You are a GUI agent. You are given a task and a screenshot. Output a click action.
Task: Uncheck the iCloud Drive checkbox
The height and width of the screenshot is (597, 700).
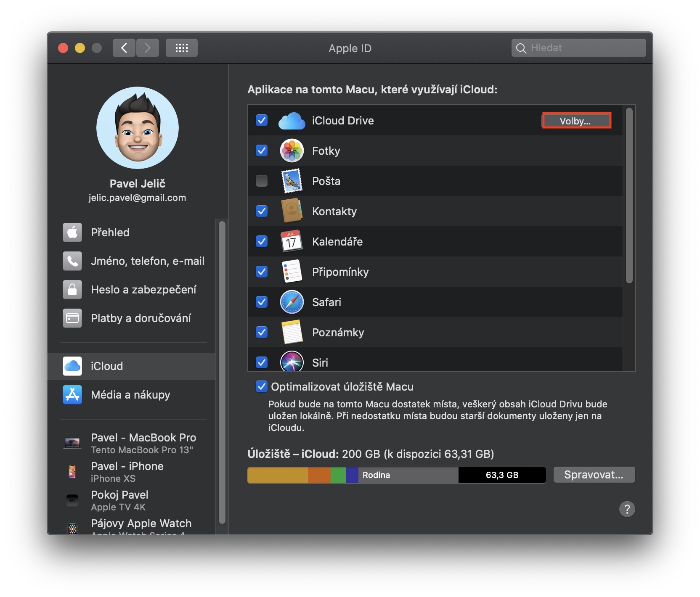(x=262, y=121)
